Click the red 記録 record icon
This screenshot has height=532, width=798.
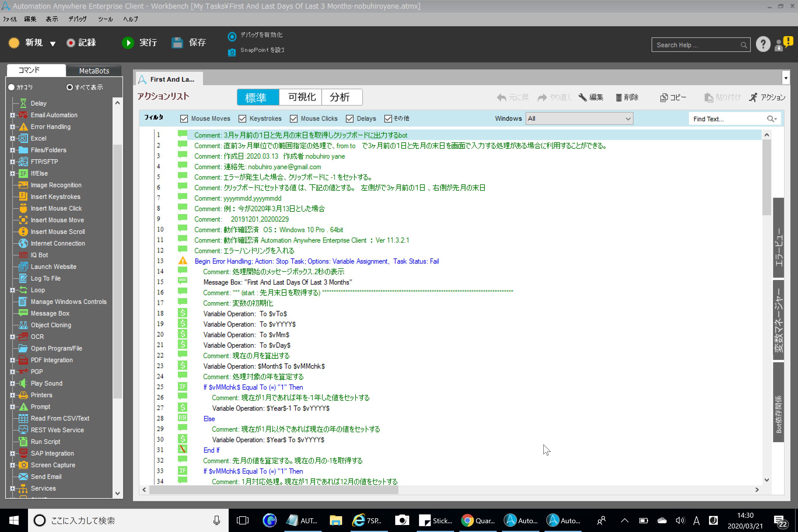(x=71, y=43)
